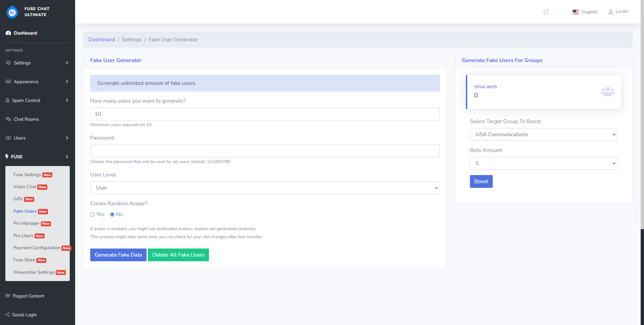Click the Flaged Content flag icon
Viewport: 644px width, 325px height.
[x=8, y=296]
